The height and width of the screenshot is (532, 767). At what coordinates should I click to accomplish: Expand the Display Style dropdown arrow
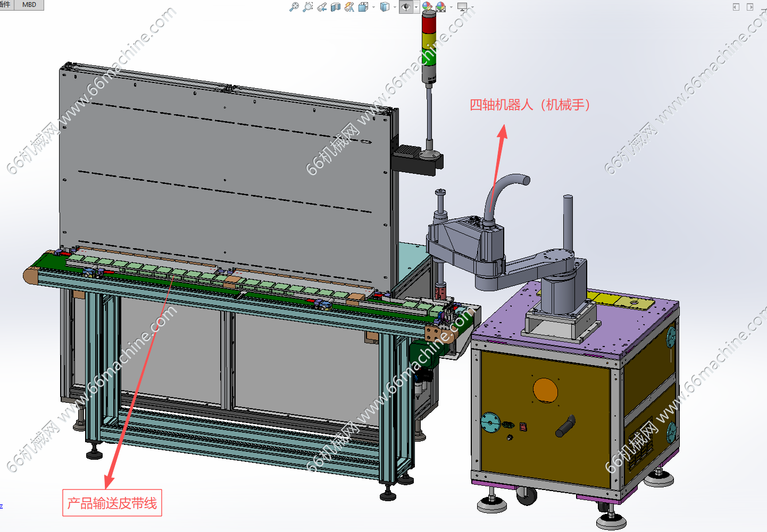(395, 7)
